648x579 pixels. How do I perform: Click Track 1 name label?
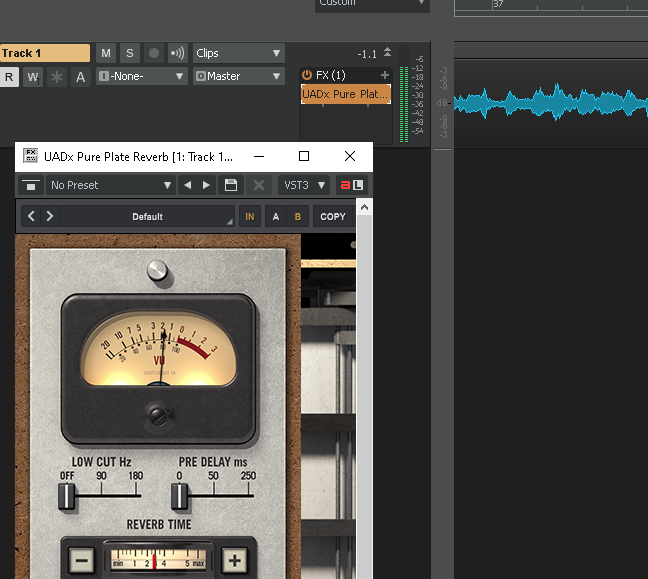[45, 53]
